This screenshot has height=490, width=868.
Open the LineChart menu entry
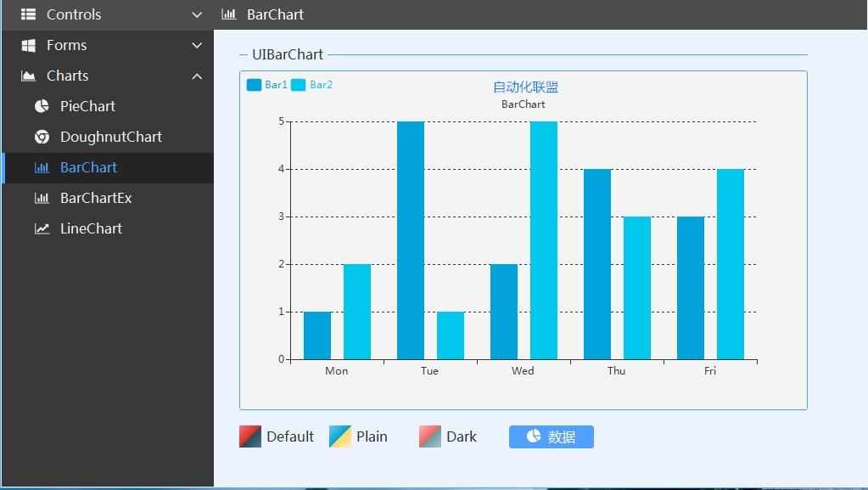point(109,228)
